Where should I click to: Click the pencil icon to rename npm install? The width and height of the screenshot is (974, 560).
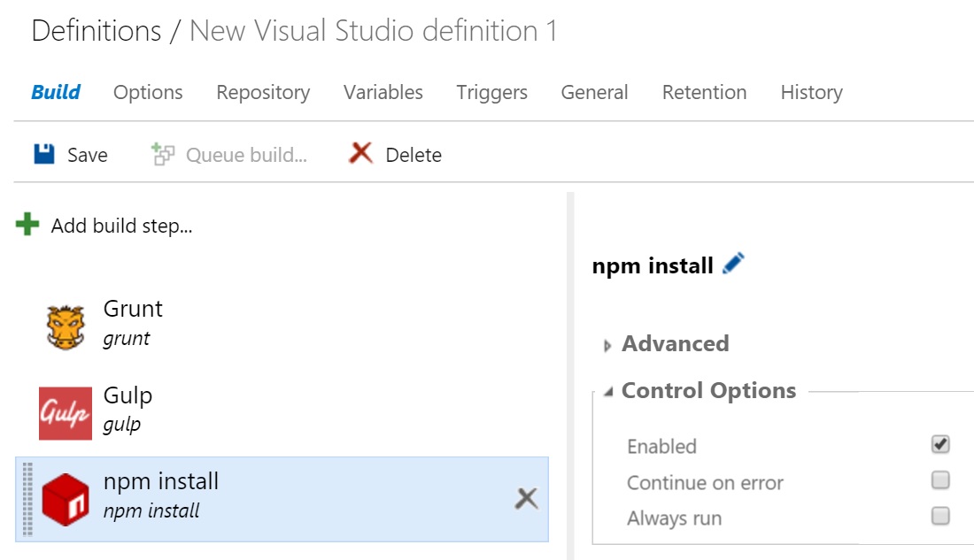click(x=734, y=264)
